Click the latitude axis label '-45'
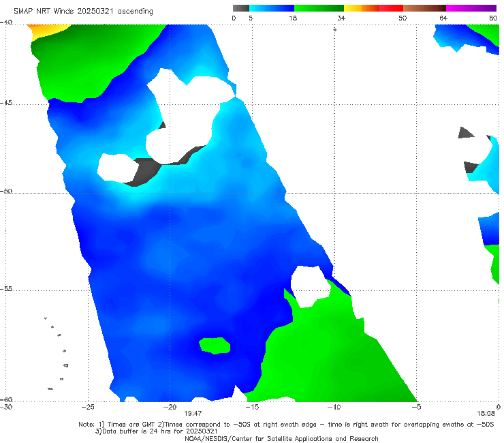The image size is (504, 443). (x=6, y=103)
